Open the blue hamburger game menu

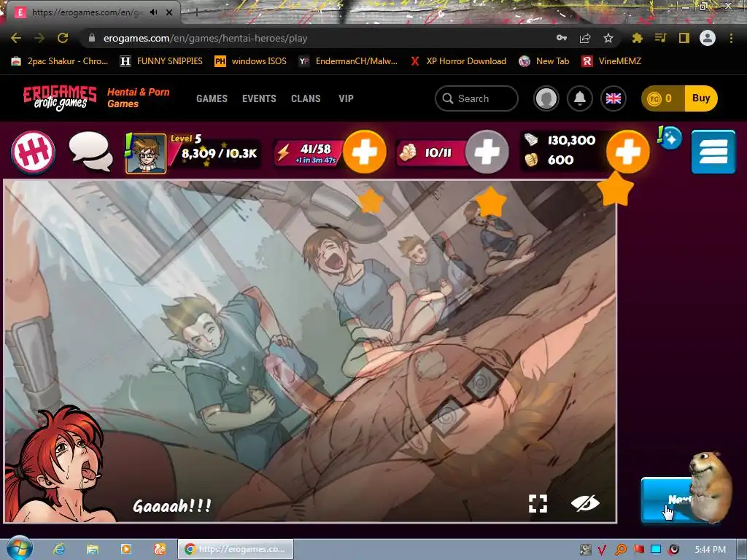713,152
